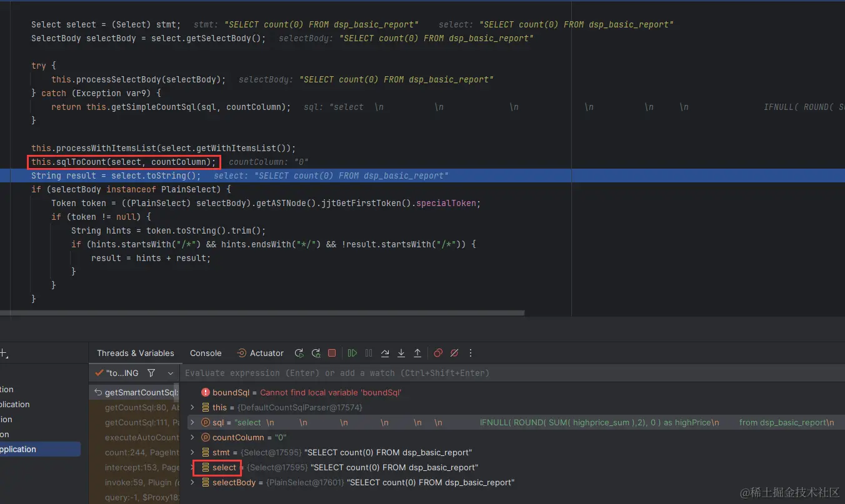The height and width of the screenshot is (504, 845).
Task: Expand the 'this' variable node
Action: tap(192, 407)
